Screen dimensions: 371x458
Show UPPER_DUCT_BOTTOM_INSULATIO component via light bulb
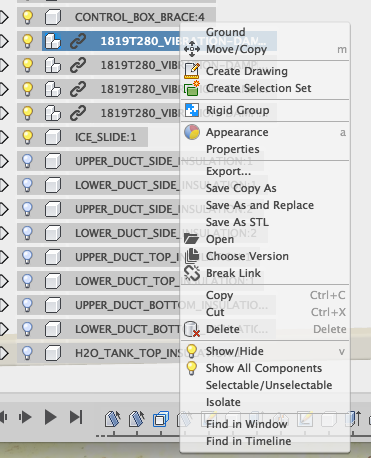(x=27, y=305)
